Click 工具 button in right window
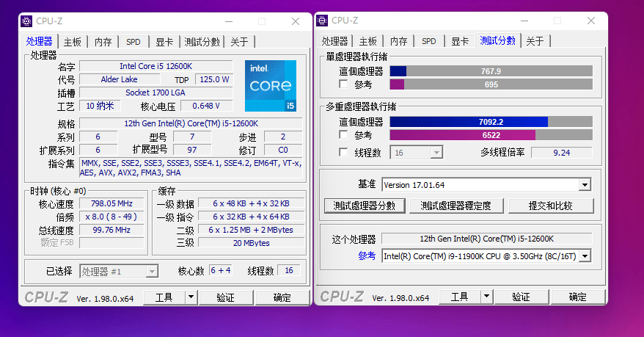This screenshot has width=644, height=337. 460,297
